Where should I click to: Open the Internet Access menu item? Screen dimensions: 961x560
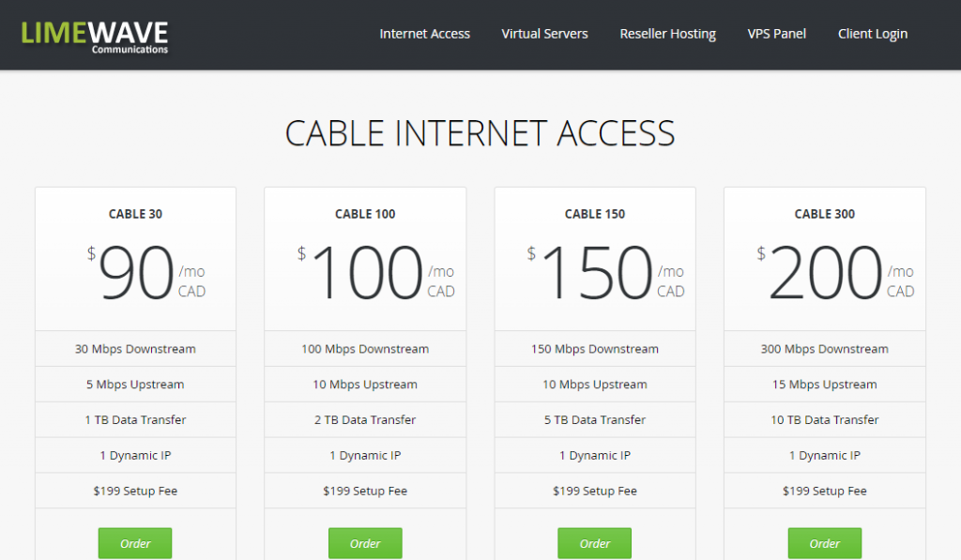[x=424, y=34]
